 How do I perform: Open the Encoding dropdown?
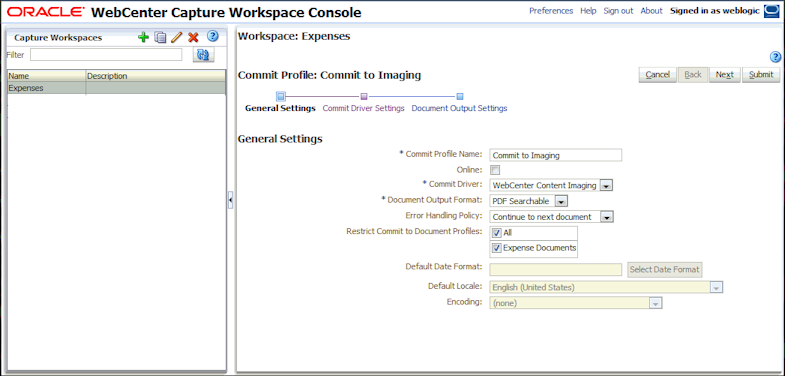tap(655, 303)
